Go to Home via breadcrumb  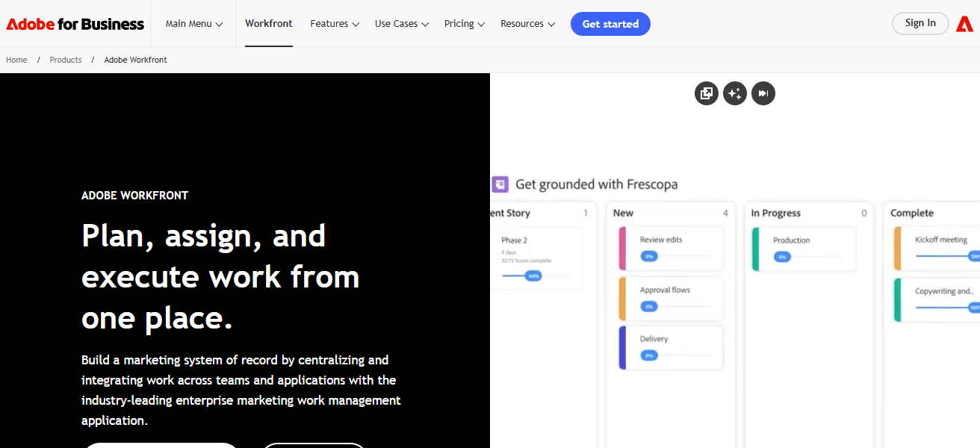(16, 59)
